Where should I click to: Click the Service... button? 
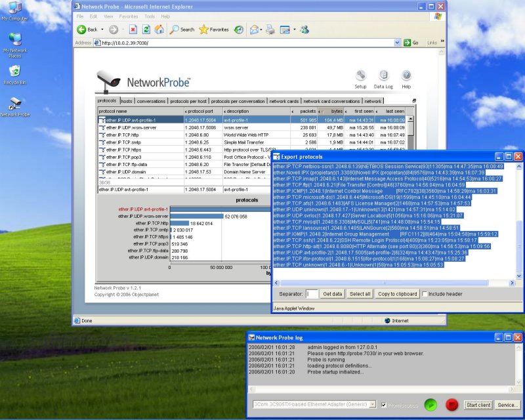click(x=507, y=405)
